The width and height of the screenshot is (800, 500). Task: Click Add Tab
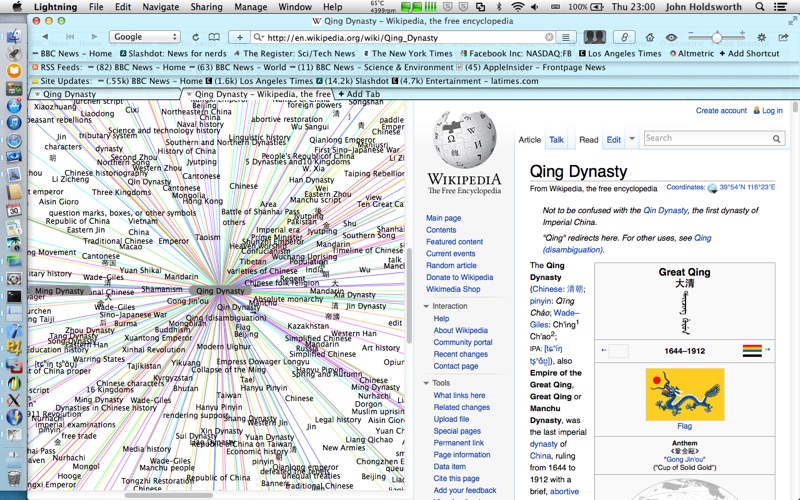point(359,94)
